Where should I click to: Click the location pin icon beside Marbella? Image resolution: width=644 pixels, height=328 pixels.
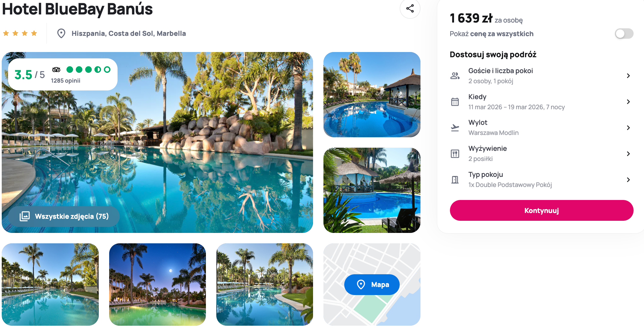[61, 34]
